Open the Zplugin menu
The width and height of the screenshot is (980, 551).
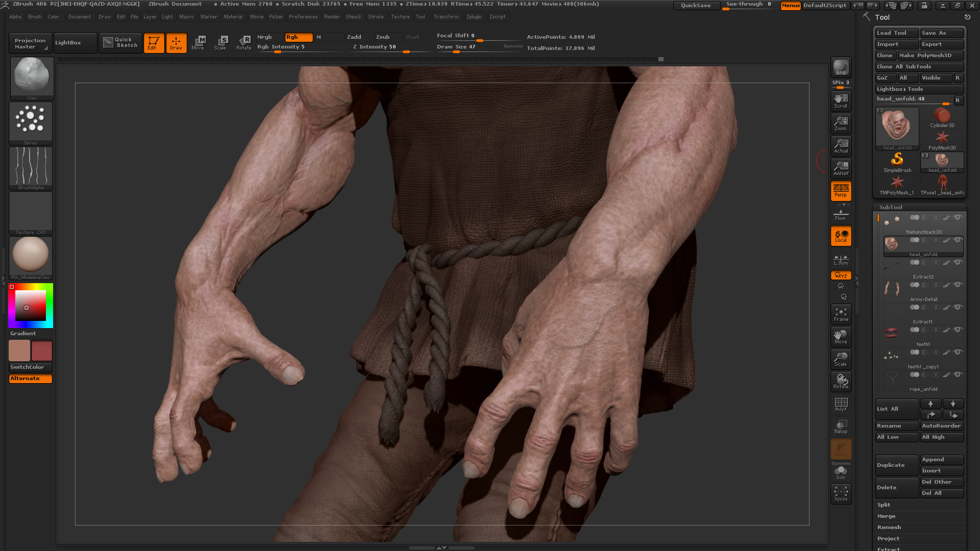point(474,17)
